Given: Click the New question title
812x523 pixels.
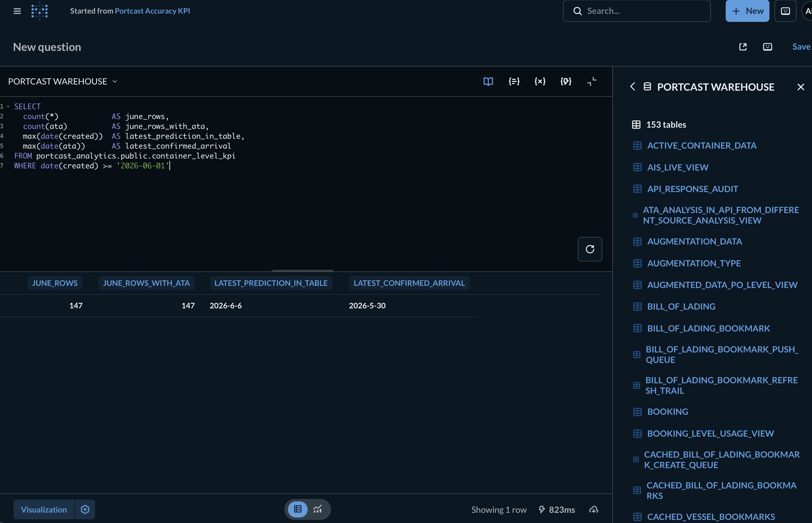Looking at the screenshot, I should [x=47, y=47].
